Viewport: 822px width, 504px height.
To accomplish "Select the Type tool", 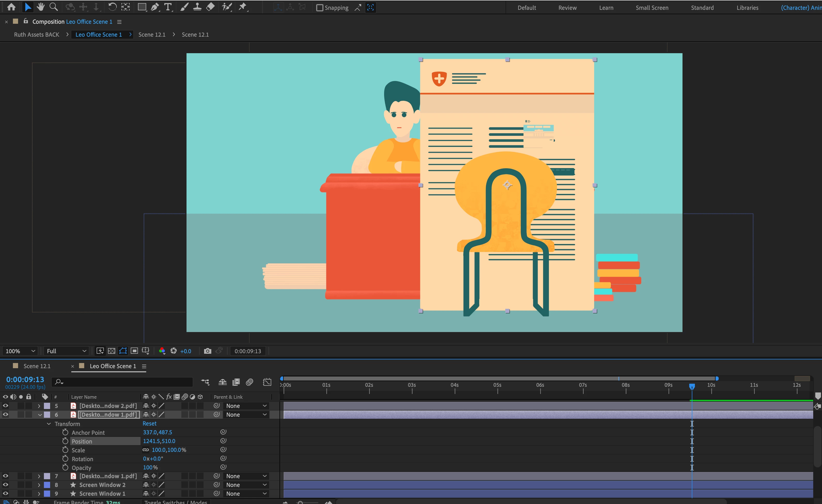I will click(168, 7).
